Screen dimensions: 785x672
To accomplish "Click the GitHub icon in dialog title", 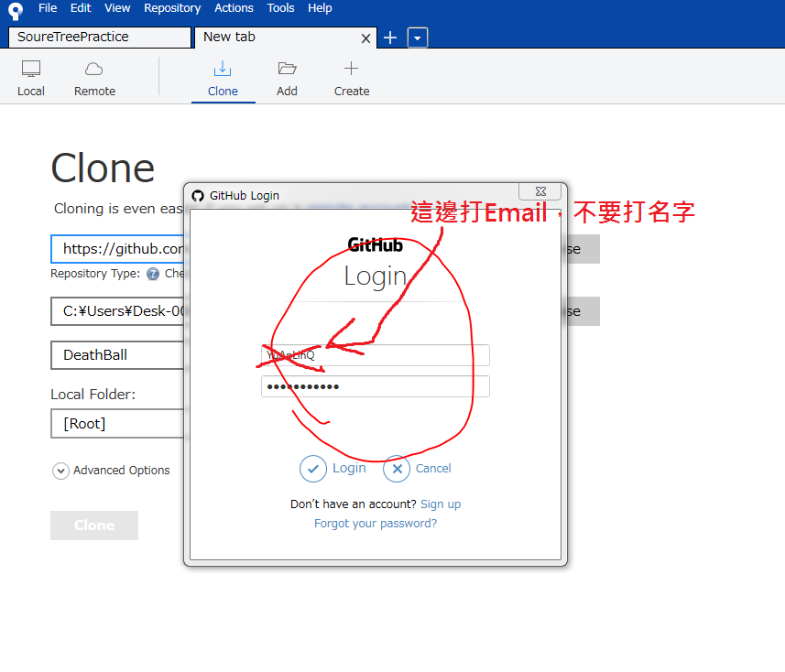I will pyautogui.click(x=198, y=196).
